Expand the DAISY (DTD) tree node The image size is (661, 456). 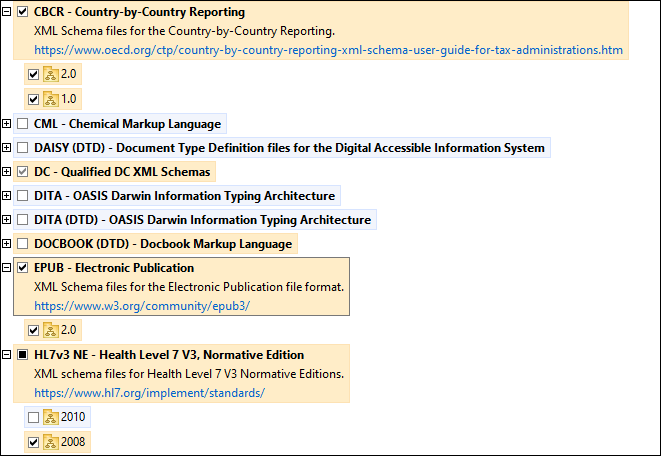coord(7,148)
